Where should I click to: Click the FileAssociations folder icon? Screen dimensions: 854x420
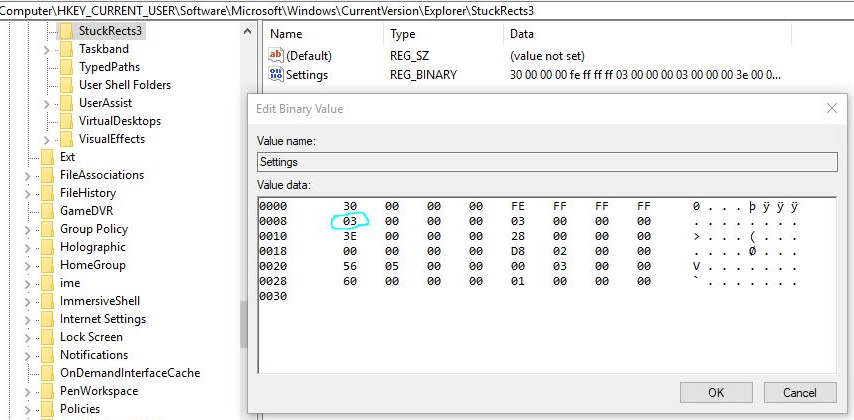[x=48, y=175]
